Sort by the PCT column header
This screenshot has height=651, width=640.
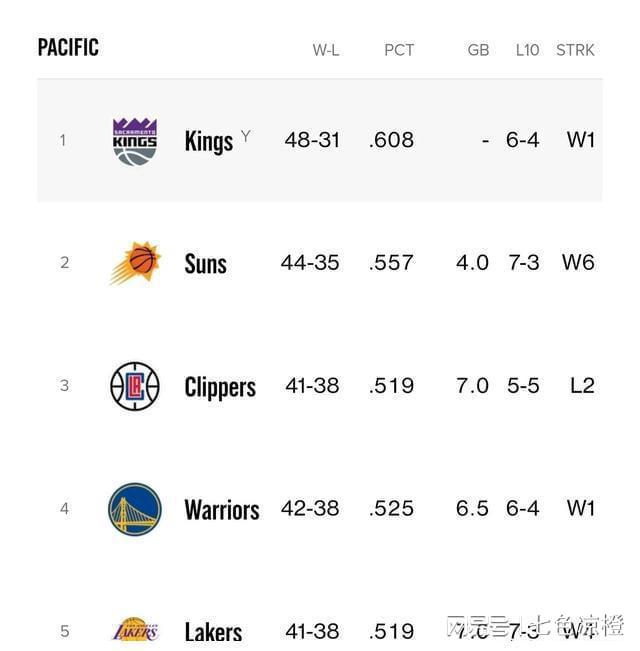click(x=399, y=50)
